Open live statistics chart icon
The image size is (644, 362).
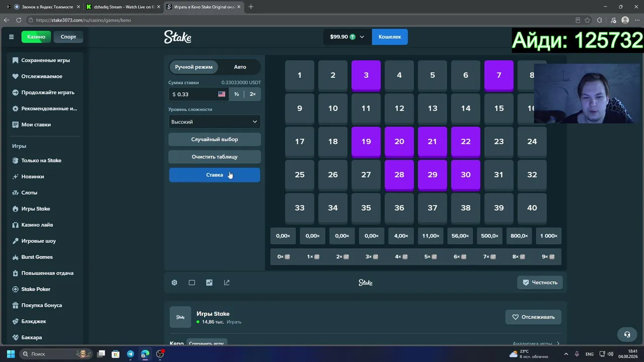[x=209, y=283]
